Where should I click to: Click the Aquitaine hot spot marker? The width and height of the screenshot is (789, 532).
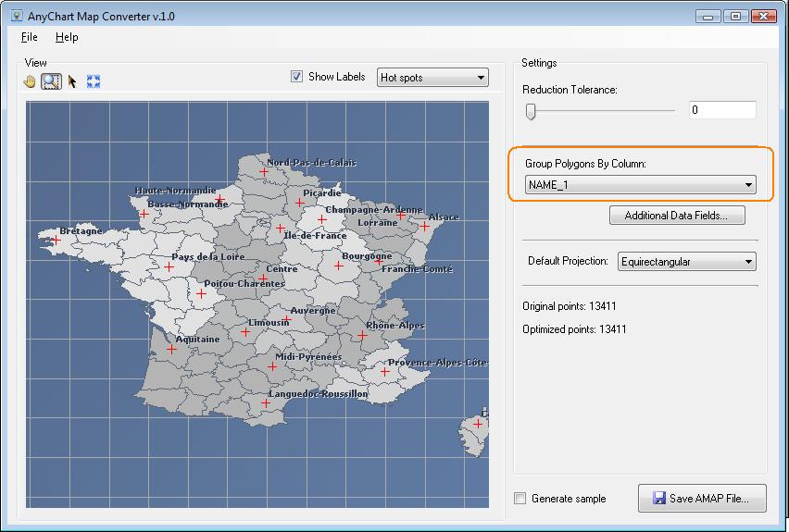pyautogui.click(x=171, y=350)
